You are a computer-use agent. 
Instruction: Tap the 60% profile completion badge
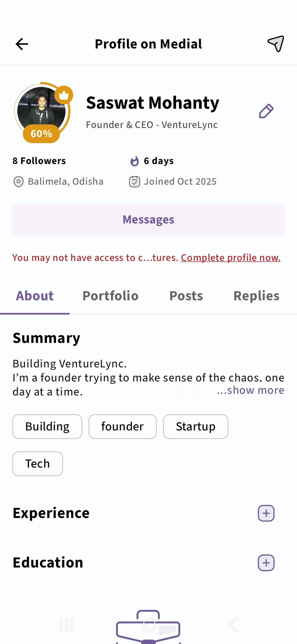(x=41, y=134)
